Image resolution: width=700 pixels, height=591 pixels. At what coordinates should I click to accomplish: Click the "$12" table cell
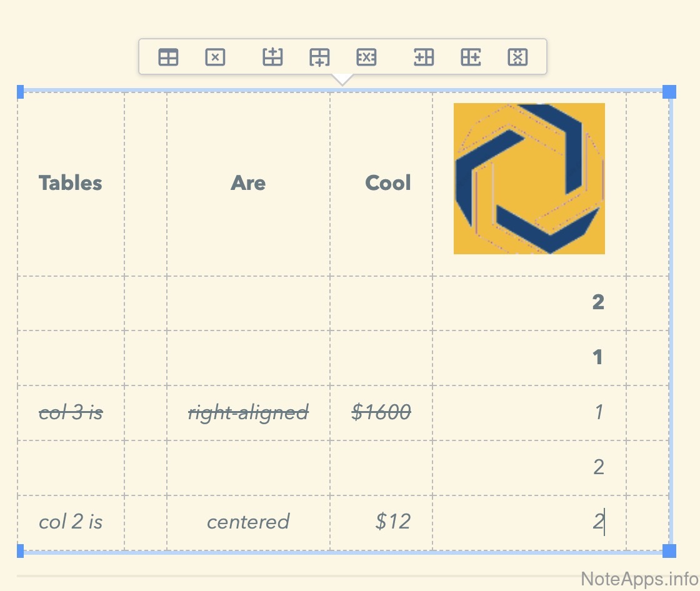(x=393, y=522)
